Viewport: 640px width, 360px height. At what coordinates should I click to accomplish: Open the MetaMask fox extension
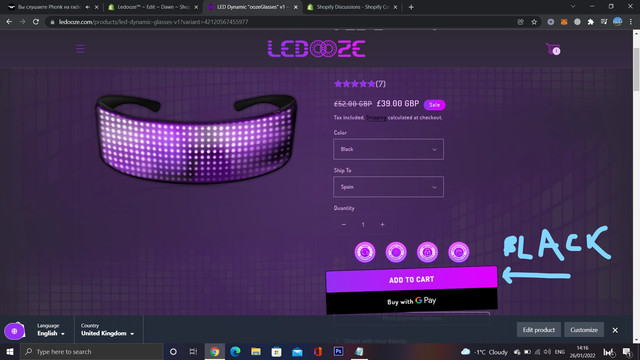(x=564, y=22)
